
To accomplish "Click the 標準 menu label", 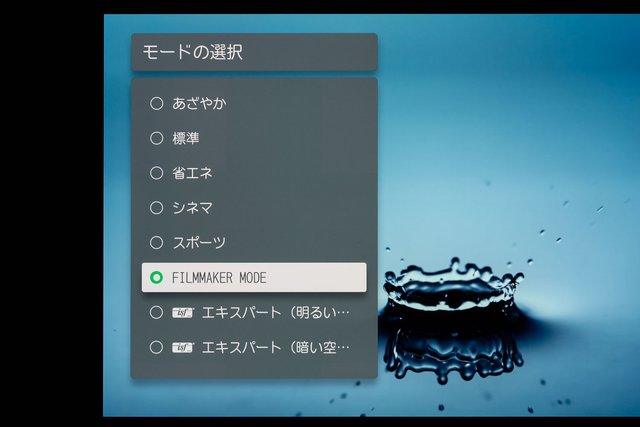I will click(x=186, y=138).
